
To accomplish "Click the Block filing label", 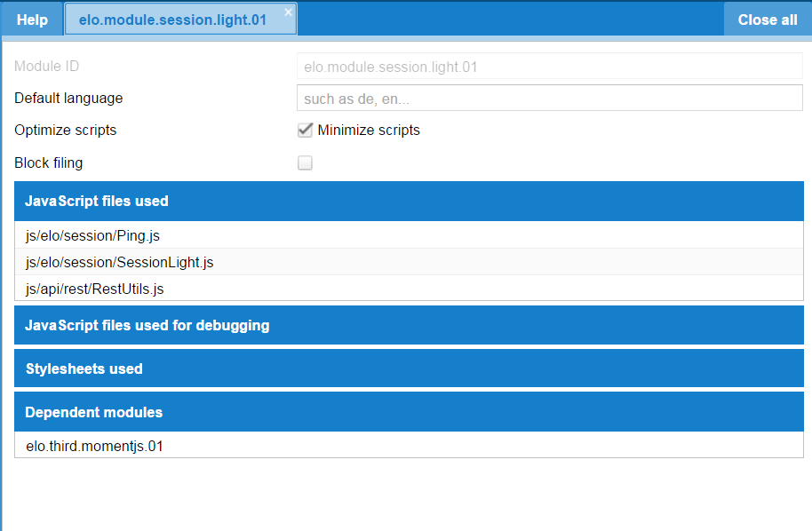I will pos(48,162).
